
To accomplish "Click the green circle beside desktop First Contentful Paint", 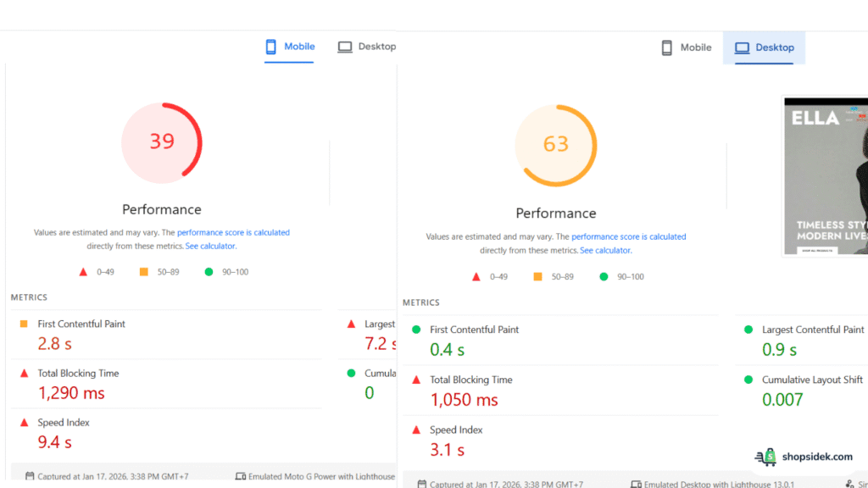I will 415,330.
